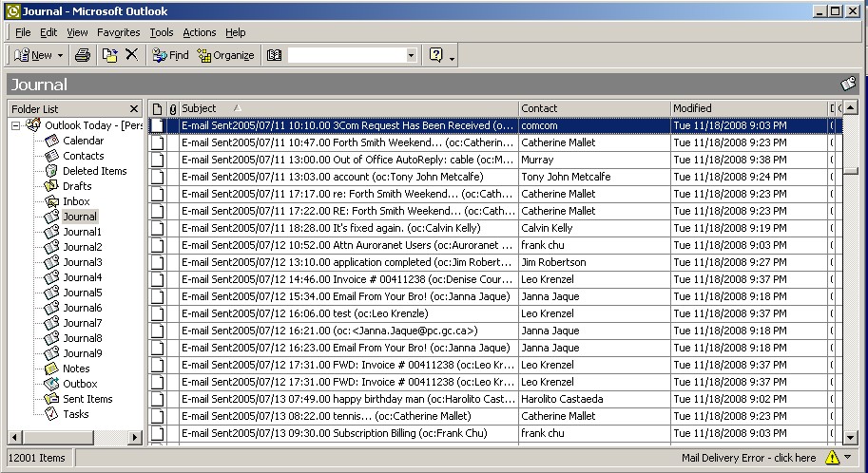Image resolution: width=868 pixels, height=473 pixels.
Task: Open the Help menu
Action: 235,32
